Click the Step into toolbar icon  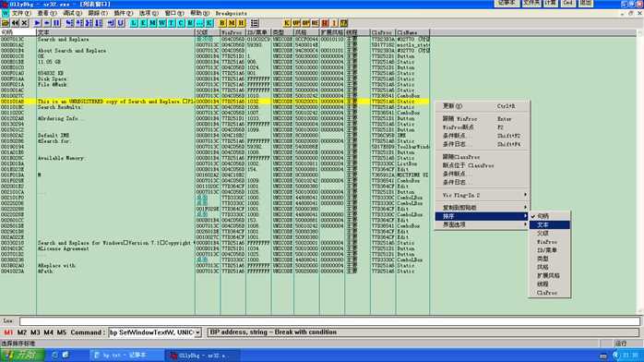(69, 23)
